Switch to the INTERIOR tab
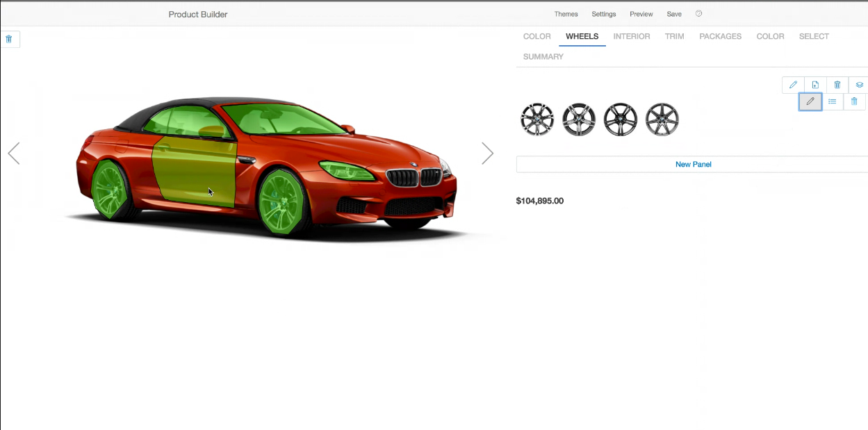Viewport: 868px width, 430px height. (631, 36)
